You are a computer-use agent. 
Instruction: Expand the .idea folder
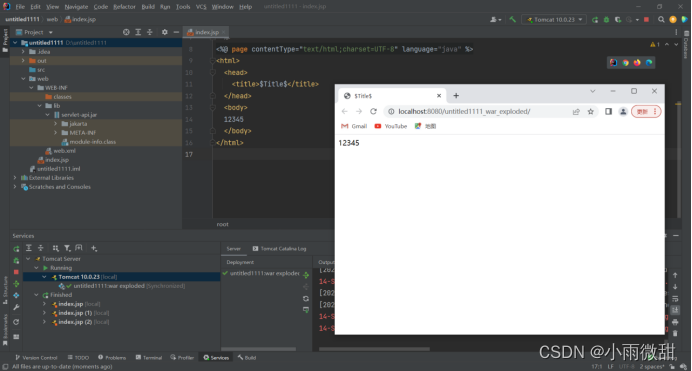pos(23,52)
